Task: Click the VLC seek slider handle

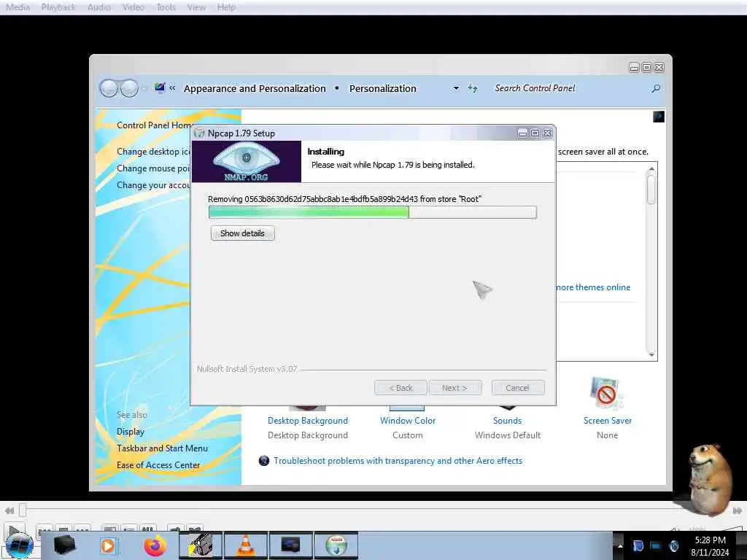Action: tap(23, 510)
